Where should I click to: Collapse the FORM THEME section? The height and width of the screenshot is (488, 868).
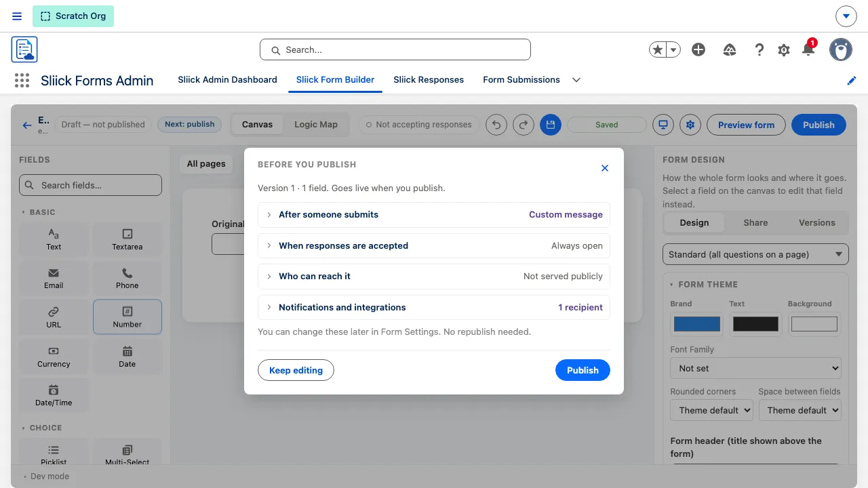(703, 285)
